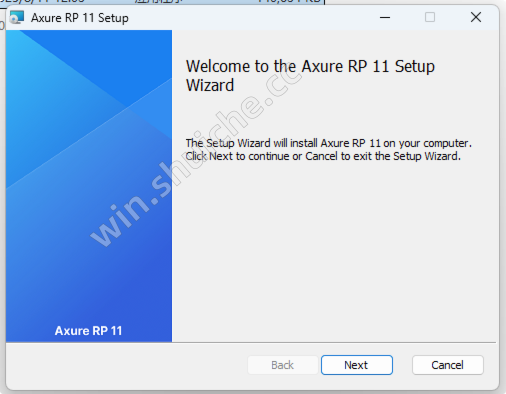Image resolution: width=506 pixels, height=394 pixels.
Task: Proceed by clicking the Next button
Action: click(x=357, y=365)
